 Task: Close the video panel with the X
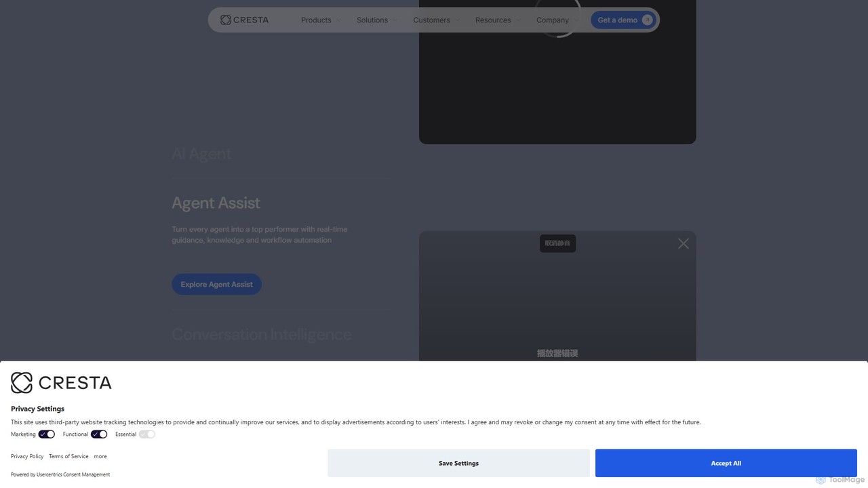click(x=683, y=243)
